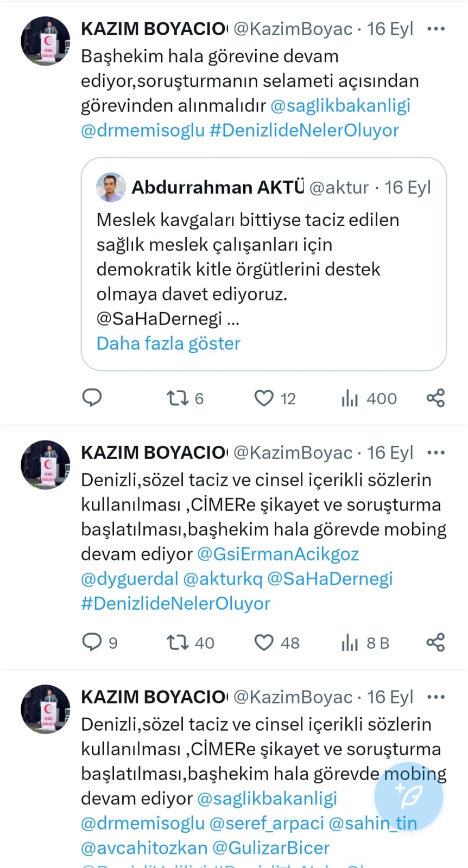
Task: Open Kazım Boyacıoğlu's avatar on first tweet
Action: (46, 41)
